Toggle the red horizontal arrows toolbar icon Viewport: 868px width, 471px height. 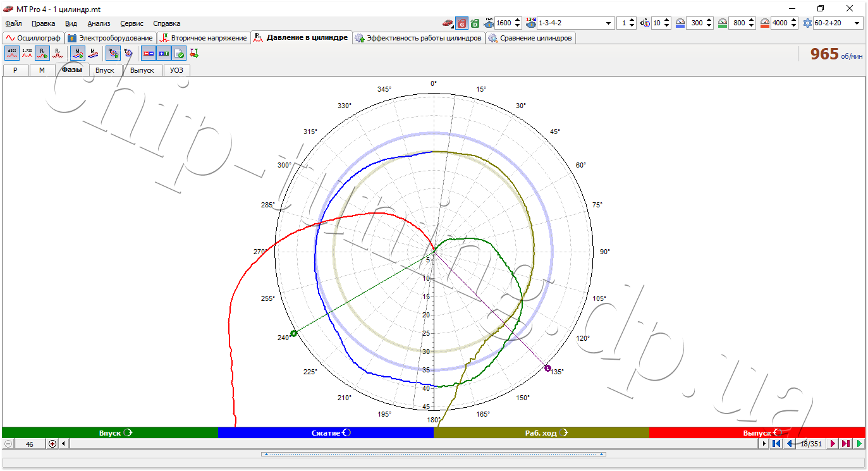(x=149, y=54)
